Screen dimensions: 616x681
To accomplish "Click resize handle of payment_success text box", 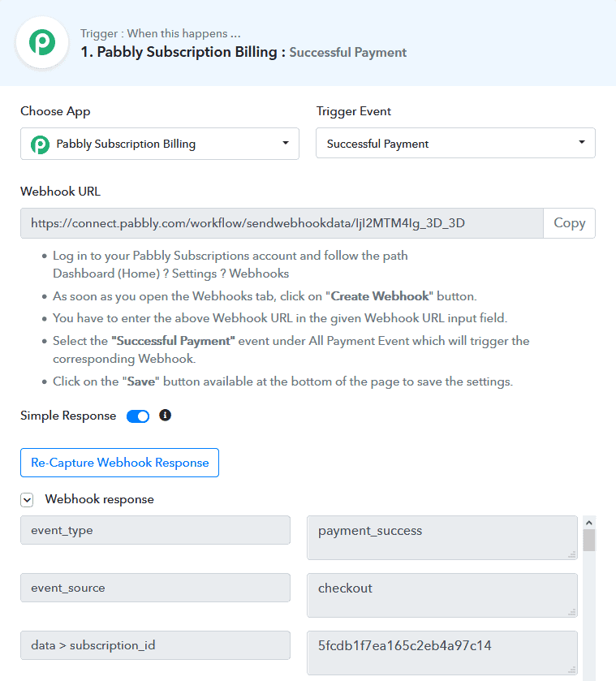I will click(x=571, y=554).
